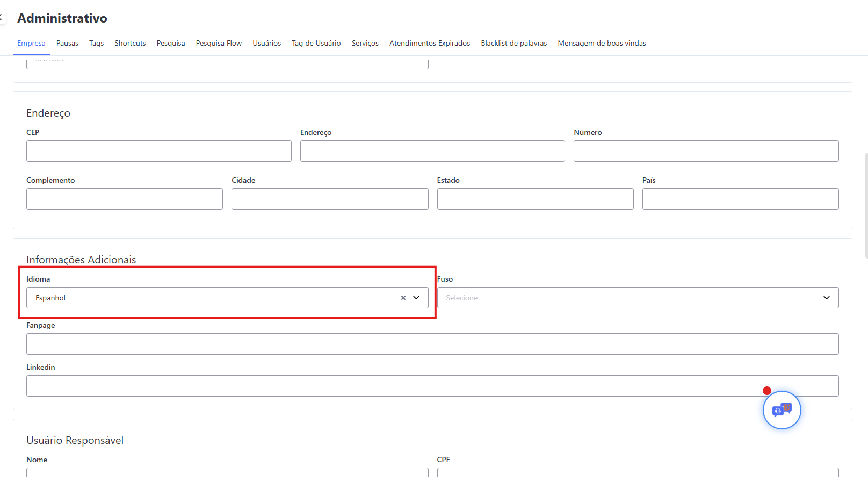Switch to Tag de Usuário tab
Screen dimensions: 868x488
tap(316, 44)
